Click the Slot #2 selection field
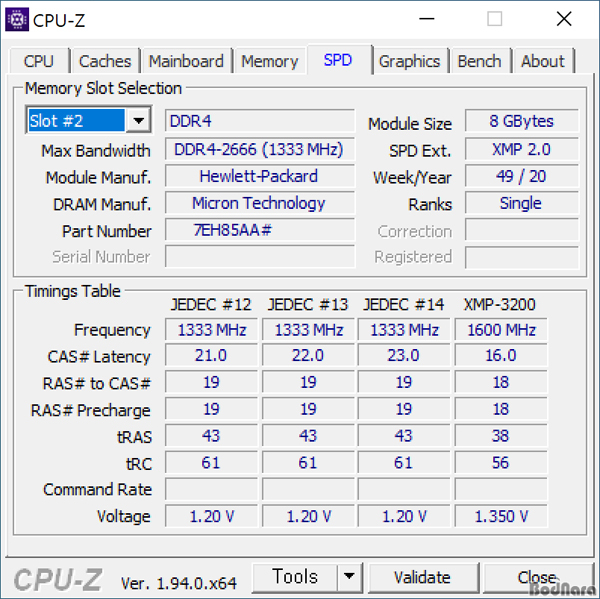The image size is (600, 599). click(77, 121)
